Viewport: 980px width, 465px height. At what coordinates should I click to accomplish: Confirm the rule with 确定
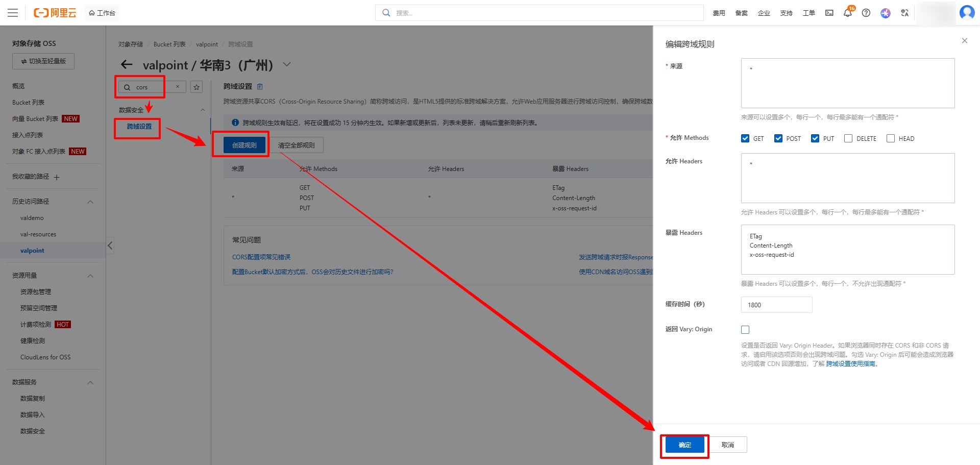click(685, 445)
